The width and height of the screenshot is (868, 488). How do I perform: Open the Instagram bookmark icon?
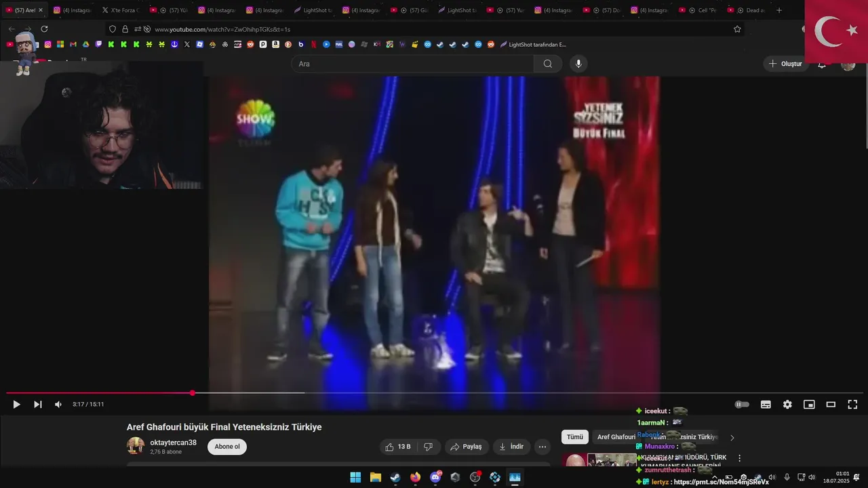pos(47,44)
